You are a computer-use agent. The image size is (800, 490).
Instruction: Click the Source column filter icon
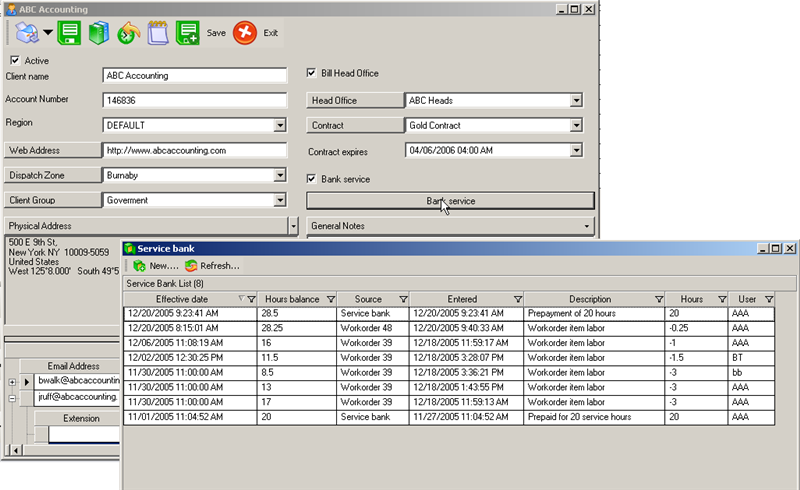[403, 299]
